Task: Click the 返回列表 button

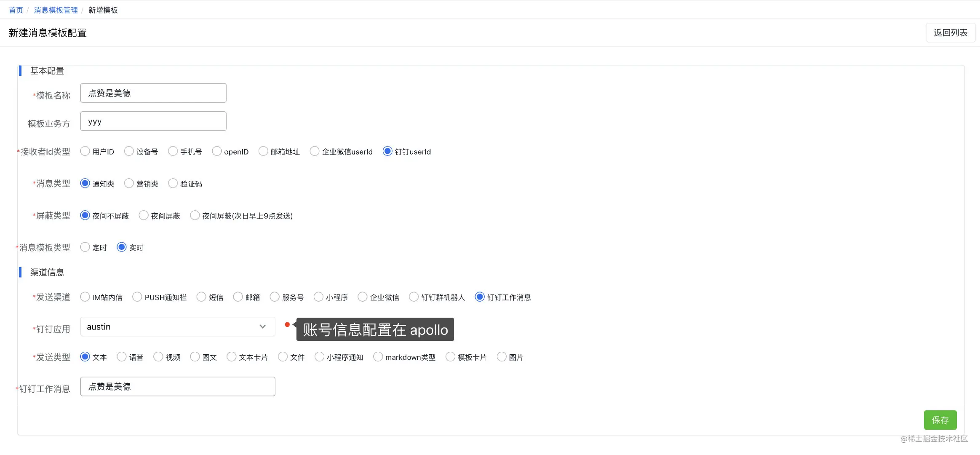Action: 950,33
